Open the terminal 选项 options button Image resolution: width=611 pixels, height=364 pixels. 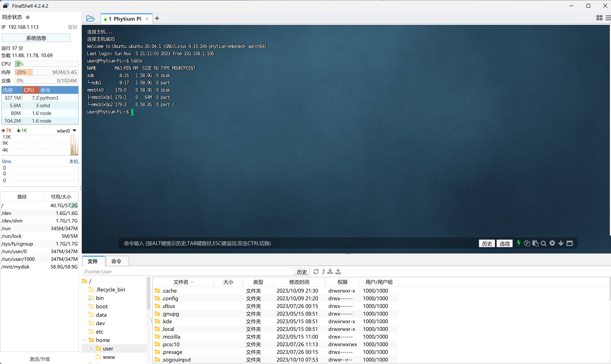pos(505,243)
